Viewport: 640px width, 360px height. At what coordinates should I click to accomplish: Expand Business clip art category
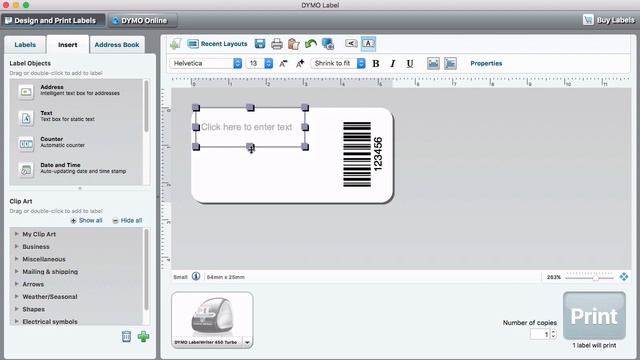point(17,247)
